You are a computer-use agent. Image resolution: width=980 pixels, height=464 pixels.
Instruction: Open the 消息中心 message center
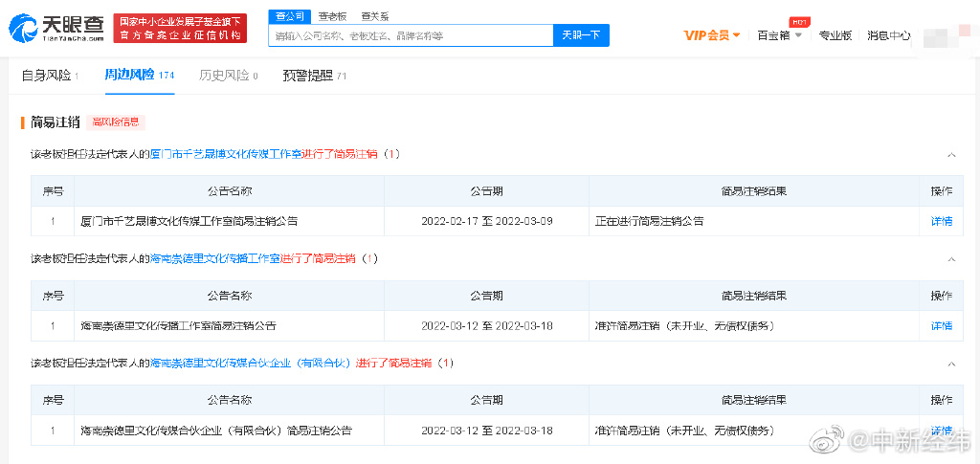tap(888, 35)
